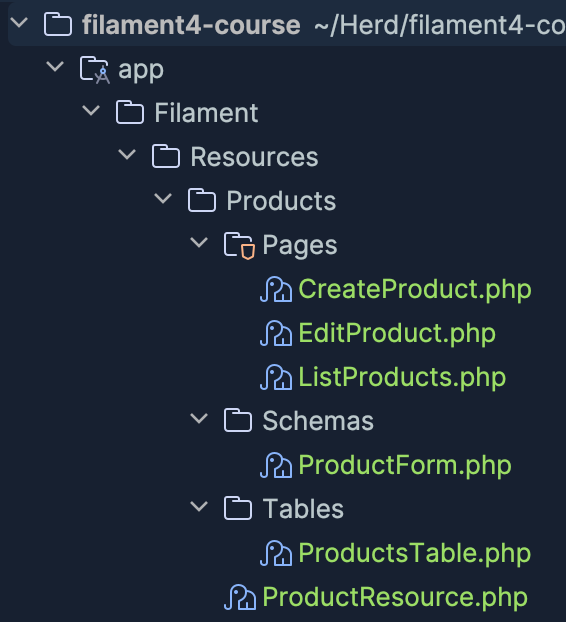566x622 pixels.
Task: Click the filament4-course project folder icon
Action: tap(58, 25)
